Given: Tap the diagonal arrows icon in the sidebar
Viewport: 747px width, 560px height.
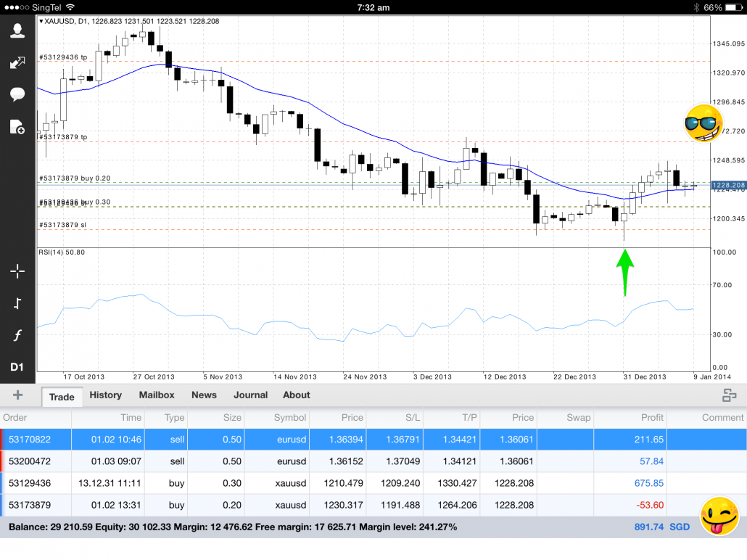Looking at the screenshot, I should [17, 63].
